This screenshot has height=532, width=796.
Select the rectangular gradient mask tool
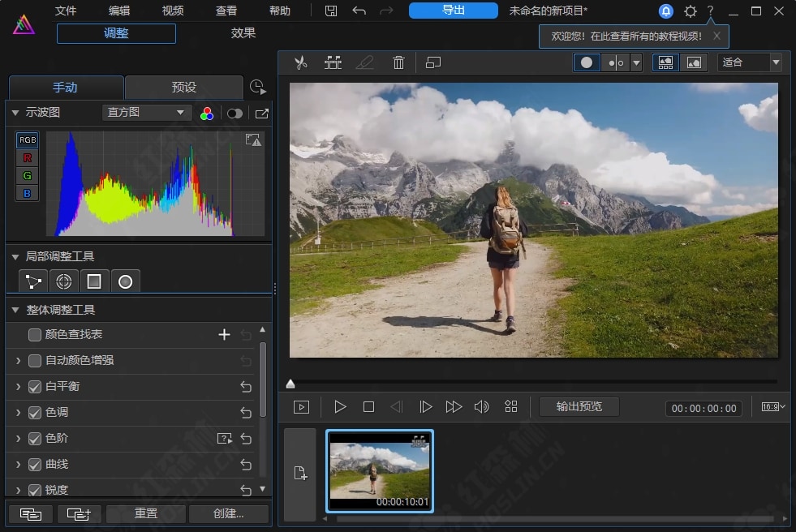[x=94, y=281]
